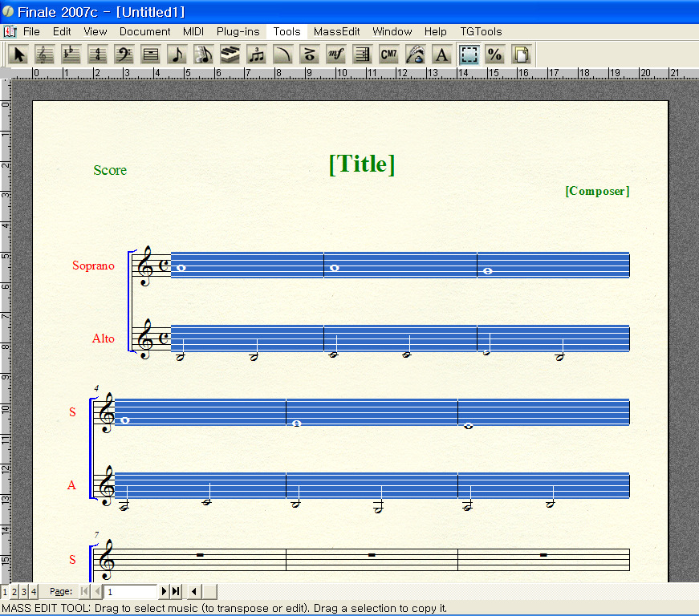
Task: Open the TGTools menu
Action: [x=481, y=31]
